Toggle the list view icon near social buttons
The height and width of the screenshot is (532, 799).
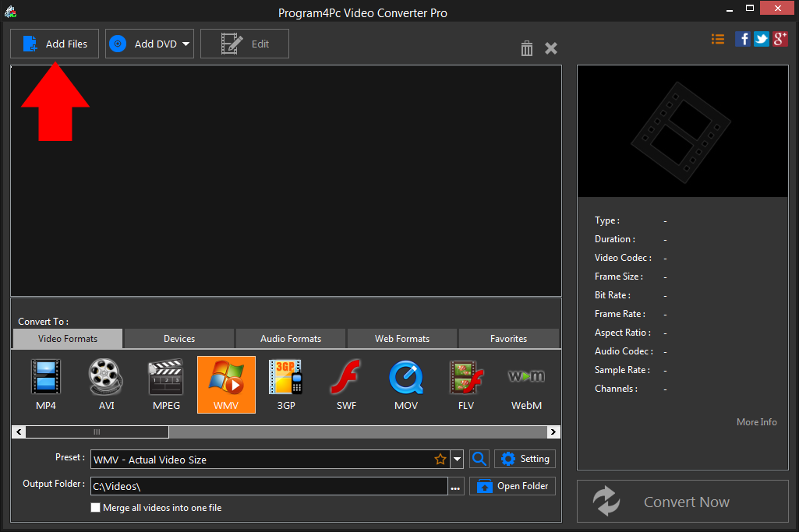point(717,38)
